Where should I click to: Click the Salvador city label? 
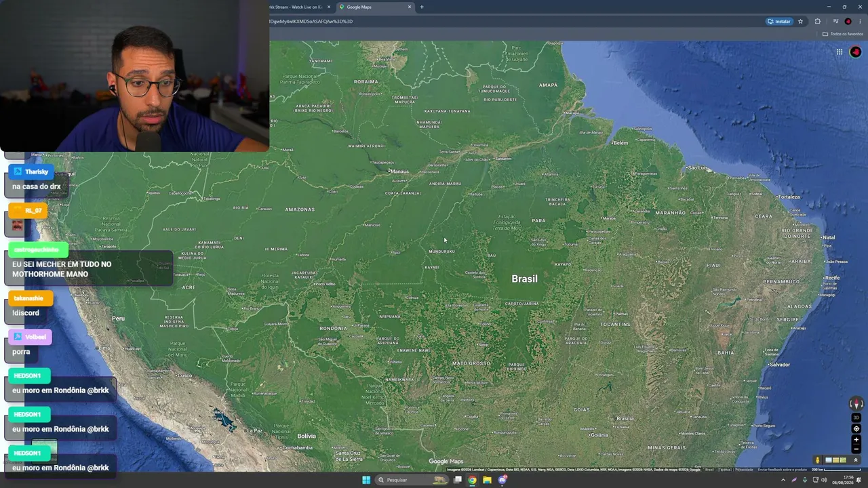coord(779,365)
